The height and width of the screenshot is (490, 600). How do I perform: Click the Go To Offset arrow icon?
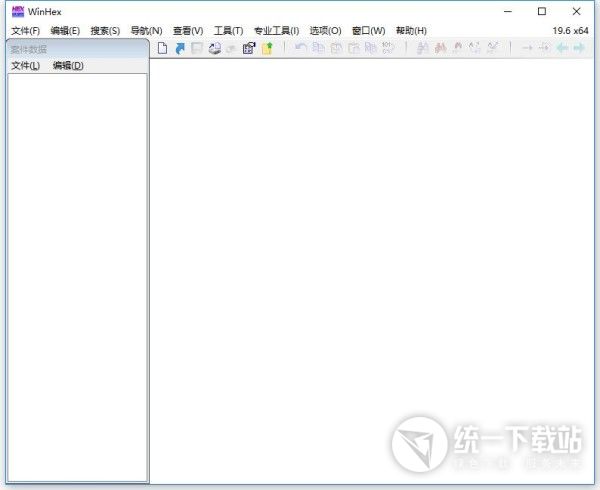click(x=527, y=48)
